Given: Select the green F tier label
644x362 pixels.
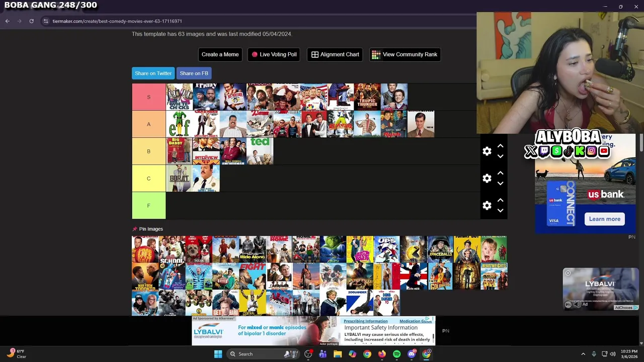Looking at the screenshot, I should click(x=148, y=206).
